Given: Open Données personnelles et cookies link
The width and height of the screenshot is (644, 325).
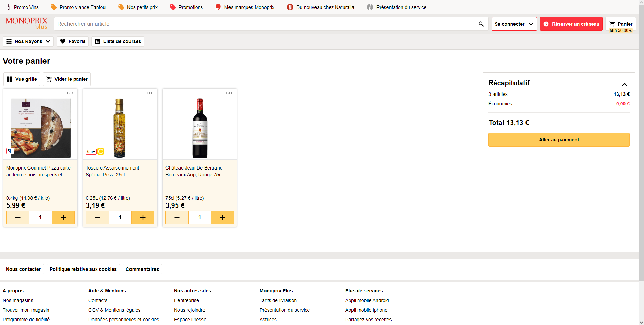Looking at the screenshot, I should 124,320.
